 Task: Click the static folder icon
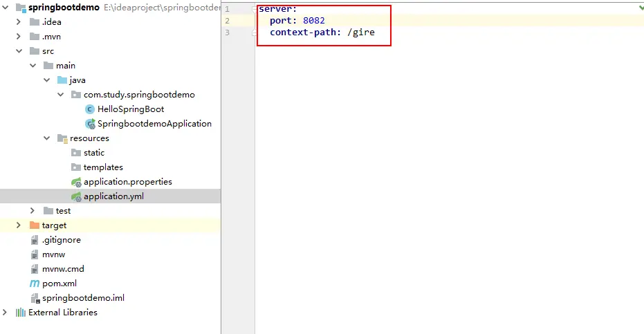pos(76,153)
